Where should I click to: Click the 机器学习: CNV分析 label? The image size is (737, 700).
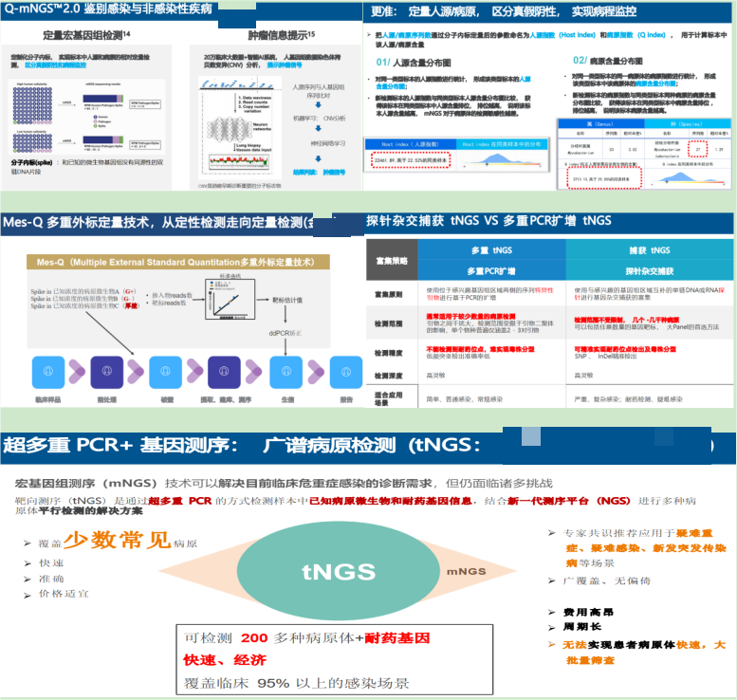(319, 118)
